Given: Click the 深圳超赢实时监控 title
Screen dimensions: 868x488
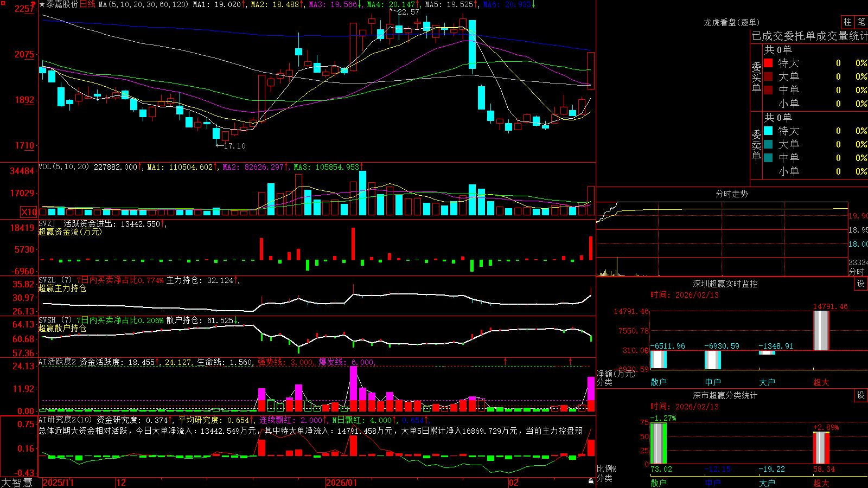Looking at the screenshot, I should (x=725, y=284).
